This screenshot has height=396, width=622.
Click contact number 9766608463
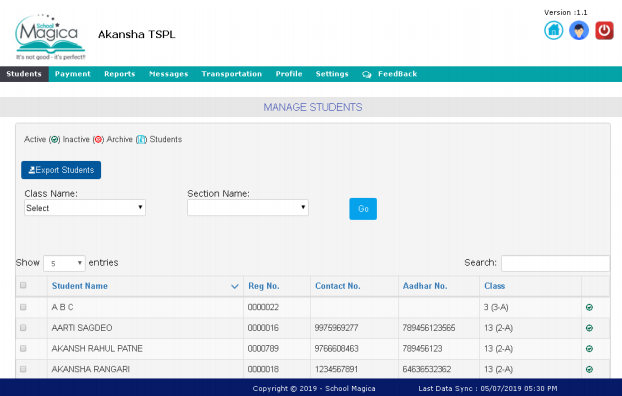pyautogui.click(x=336, y=349)
